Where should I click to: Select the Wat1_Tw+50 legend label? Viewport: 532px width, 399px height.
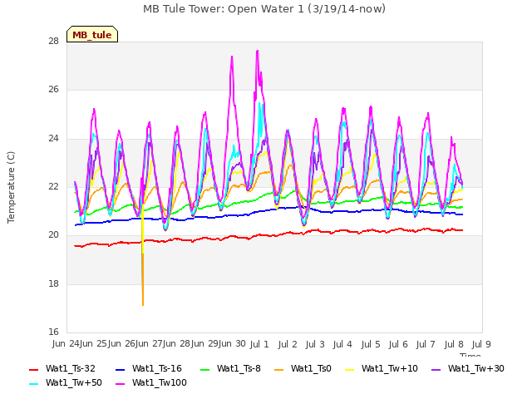[74, 383]
